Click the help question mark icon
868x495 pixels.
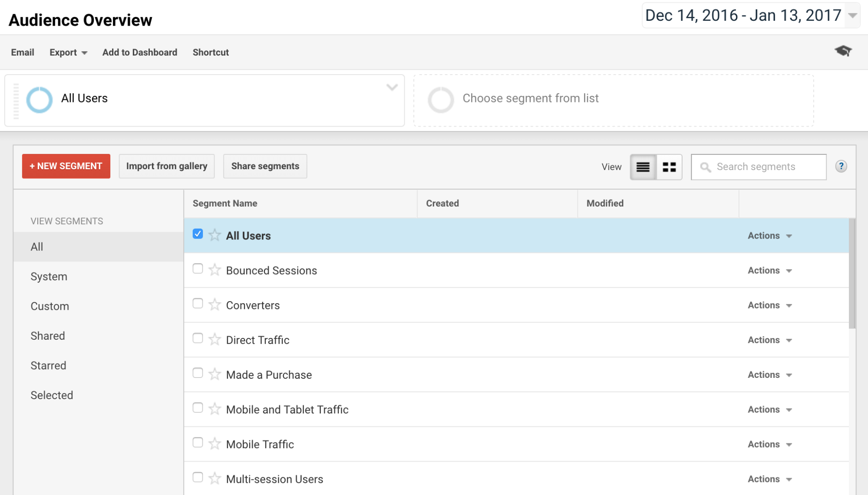pos(841,167)
